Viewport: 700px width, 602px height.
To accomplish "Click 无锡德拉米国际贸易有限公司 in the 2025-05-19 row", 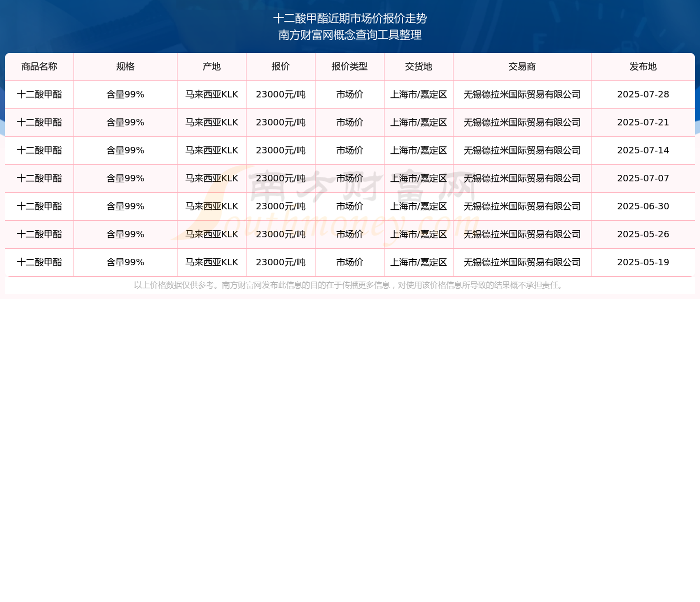I will pyautogui.click(x=522, y=262).
